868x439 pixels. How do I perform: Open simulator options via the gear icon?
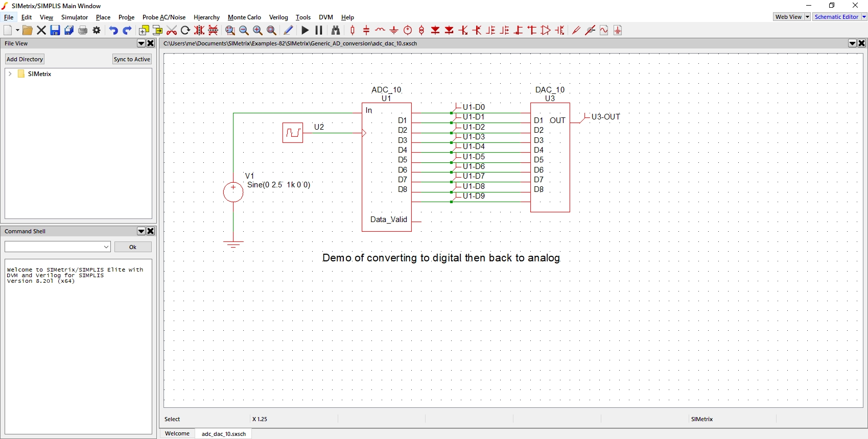click(97, 30)
